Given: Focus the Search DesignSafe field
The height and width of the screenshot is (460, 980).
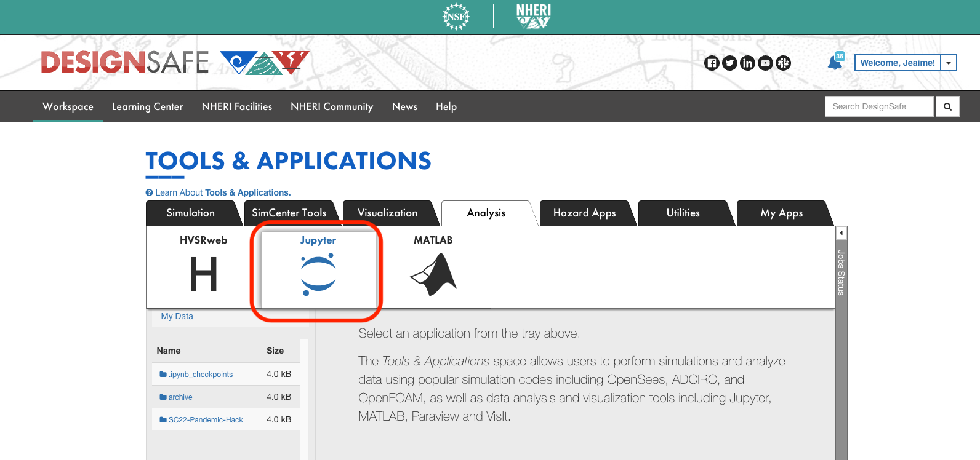Looking at the screenshot, I should (879, 106).
